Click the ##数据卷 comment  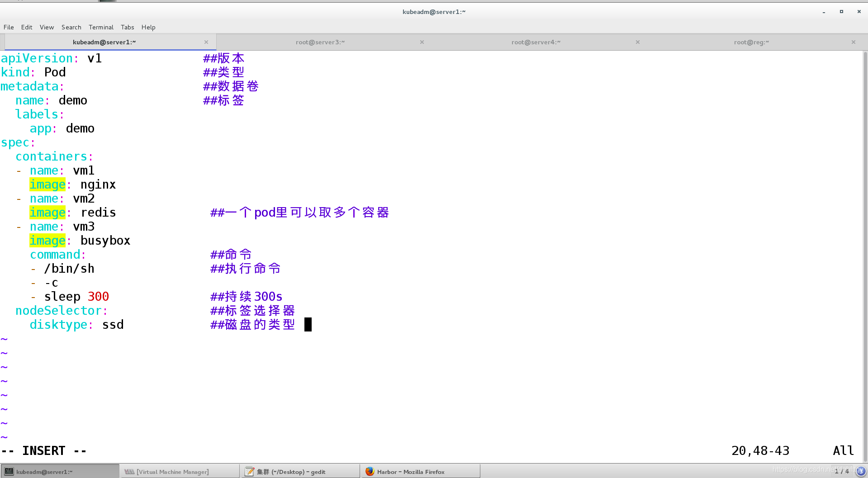point(231,86)
